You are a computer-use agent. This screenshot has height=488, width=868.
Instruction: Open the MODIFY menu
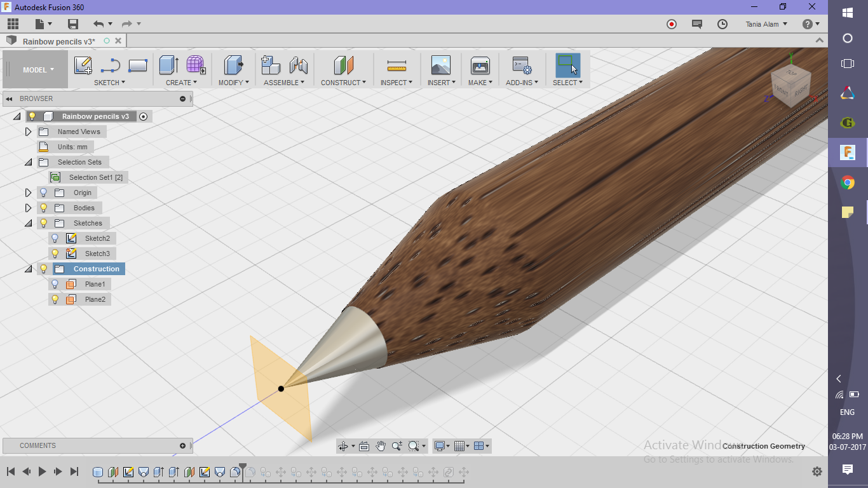(233, 83)
